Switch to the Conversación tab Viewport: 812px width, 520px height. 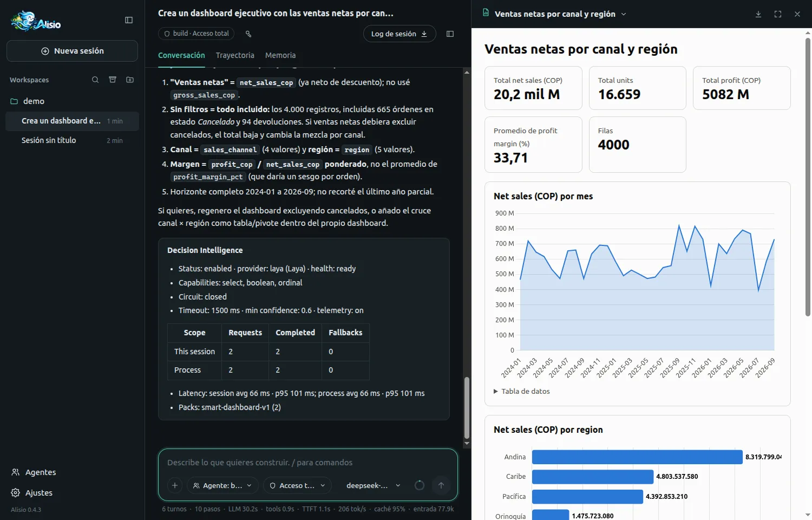(181, 55)
